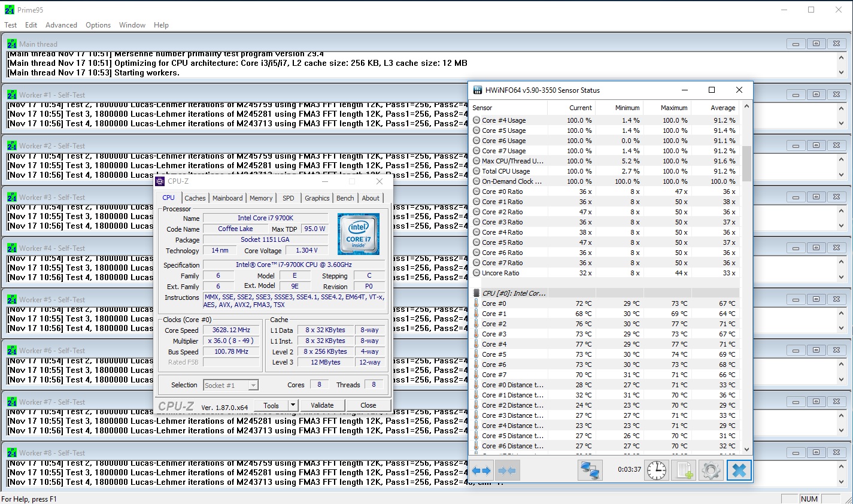Switch to CPU-Z About tab
This screenshot has height=504, width=853.
(371, 198)
